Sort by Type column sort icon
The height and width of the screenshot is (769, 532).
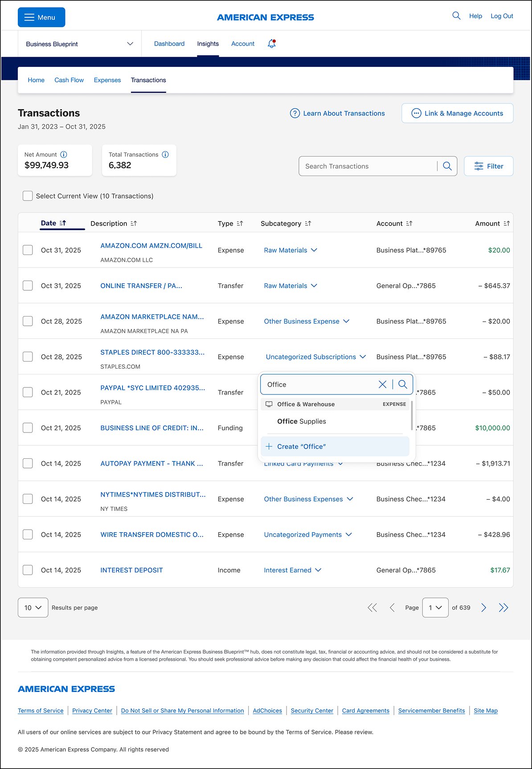click(240, 223)
